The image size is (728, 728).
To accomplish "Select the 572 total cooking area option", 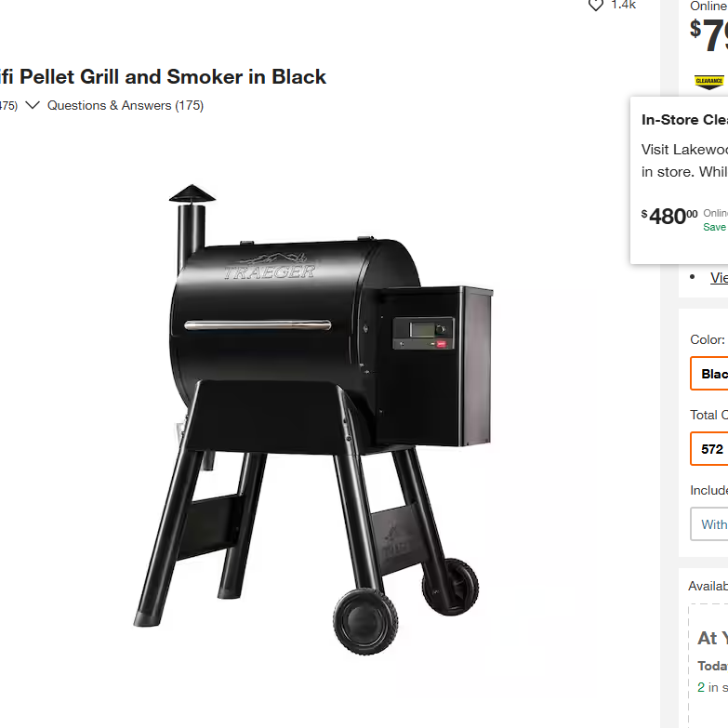I will click(x=711, y=448).
